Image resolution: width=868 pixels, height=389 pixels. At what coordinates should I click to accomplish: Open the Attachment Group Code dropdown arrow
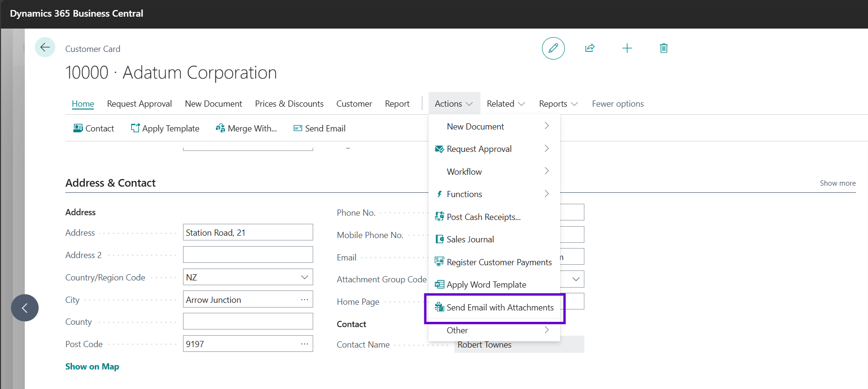coord(576,279)
